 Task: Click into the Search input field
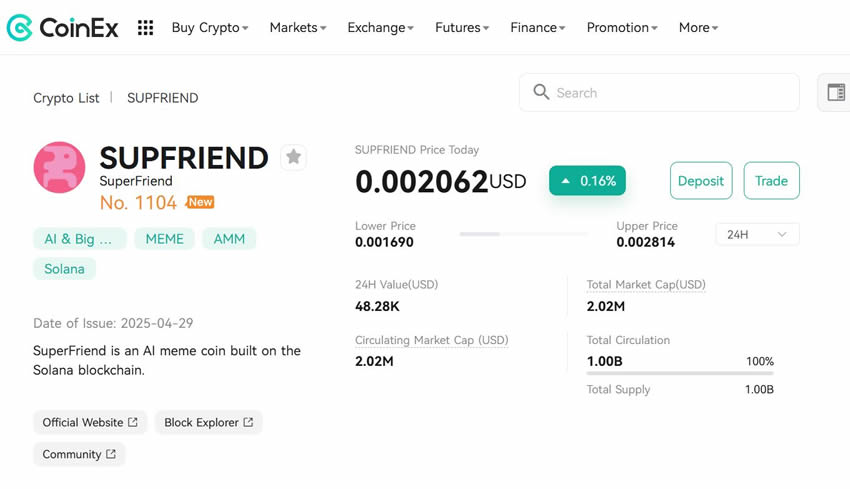tap(670, 93)
